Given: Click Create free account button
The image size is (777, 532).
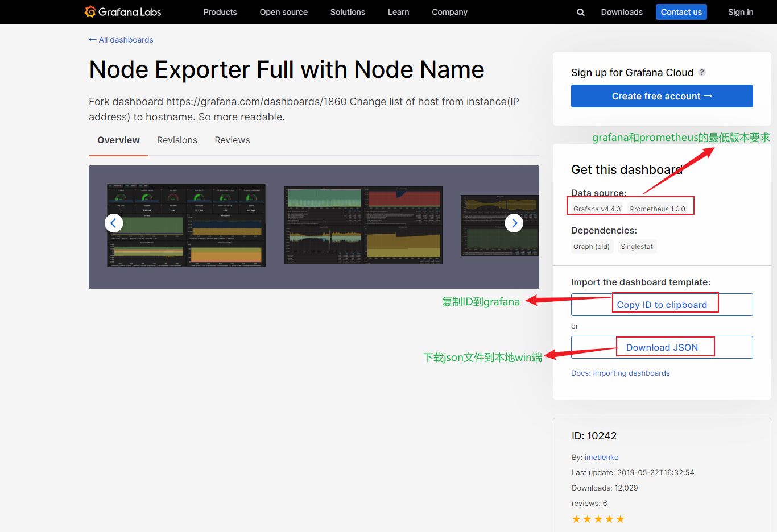Looking at the screenshot, I should coord(662,96).
